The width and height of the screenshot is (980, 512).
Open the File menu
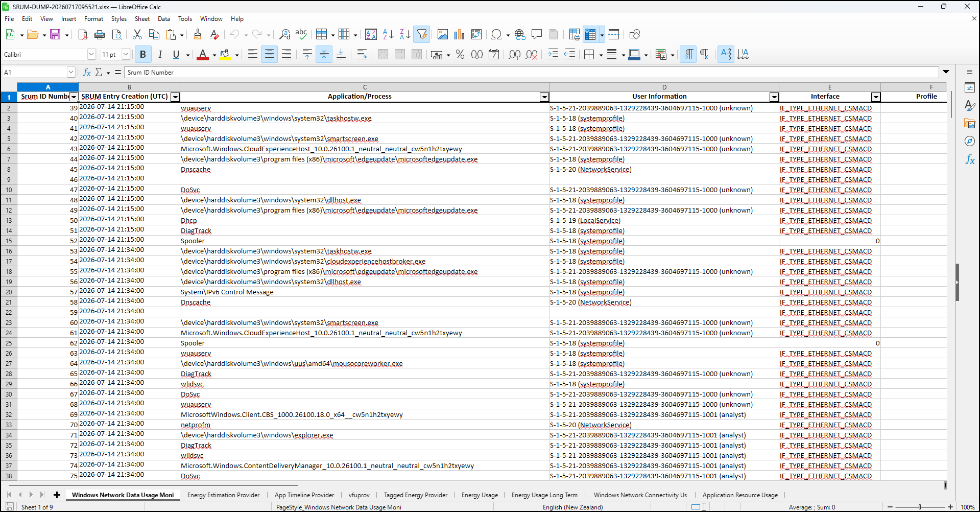pyautogui.click(x=9, y=19)
